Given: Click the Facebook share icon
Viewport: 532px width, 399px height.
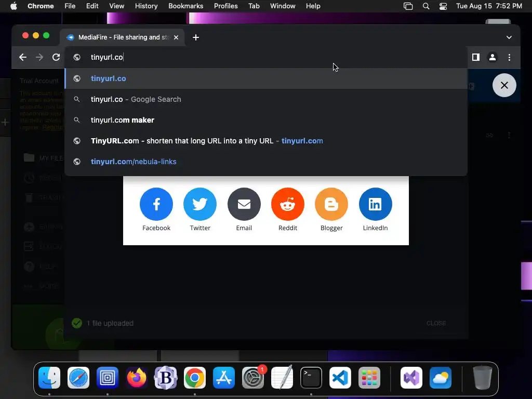Looking at the screenshot, I should (x=156, y=204).
